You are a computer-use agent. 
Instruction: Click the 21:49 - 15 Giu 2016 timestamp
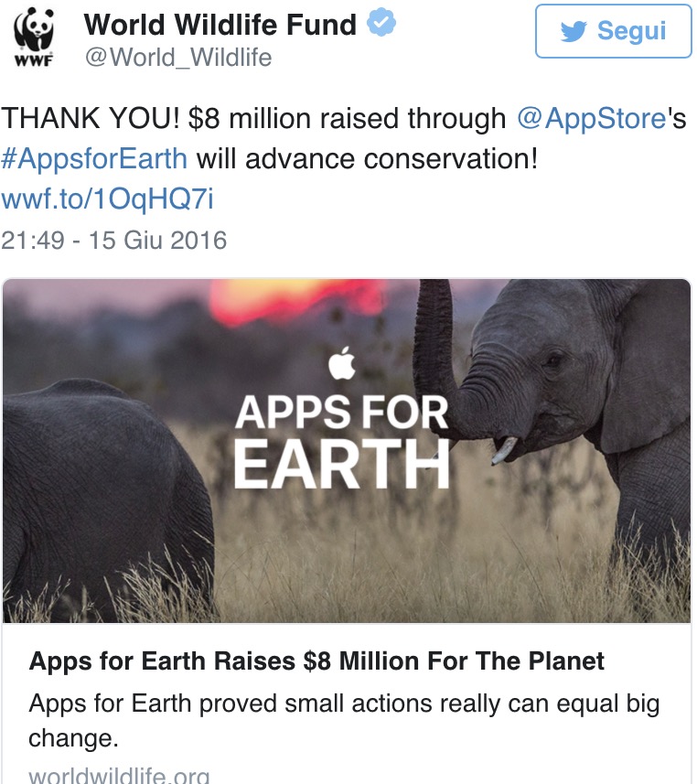coord(113,241)
